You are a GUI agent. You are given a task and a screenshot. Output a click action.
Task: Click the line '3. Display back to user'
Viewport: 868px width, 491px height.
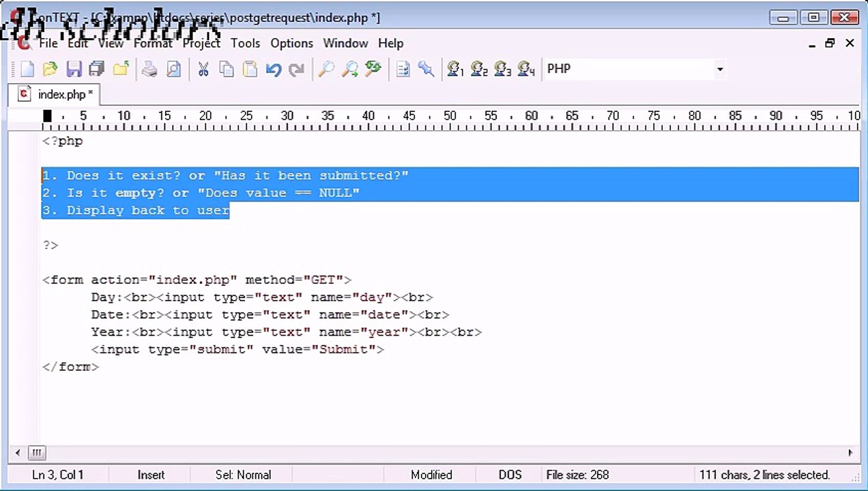[x=136, y=211]
